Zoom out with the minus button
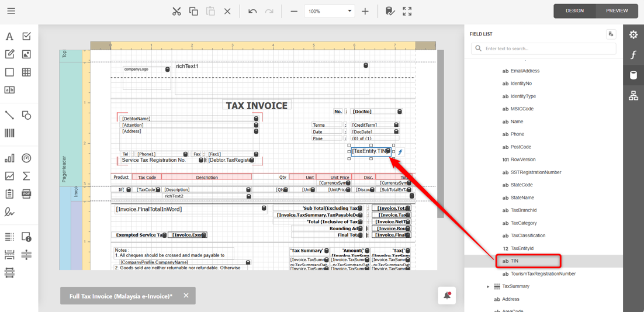Viewport: 644px width, 312px height. click(294, 11)
